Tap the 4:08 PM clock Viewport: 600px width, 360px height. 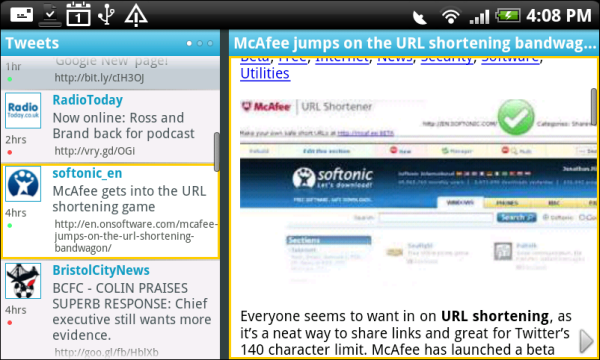(559, 16)
